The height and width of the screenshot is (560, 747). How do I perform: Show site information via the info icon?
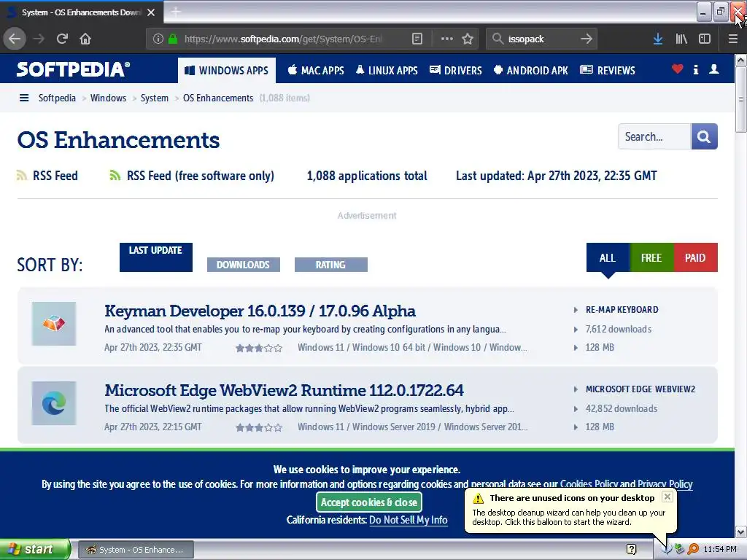pyautogui.click(x=158, y=39)
